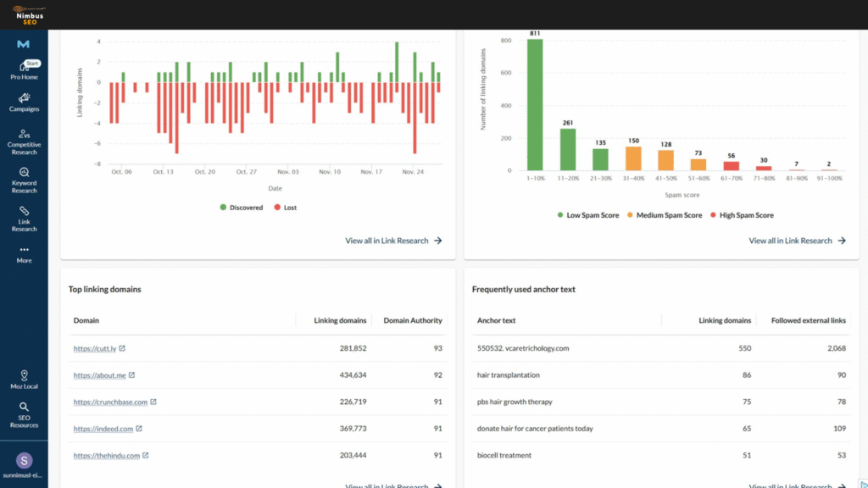Screen dimensions: 868x488
Task: Open Link Research in sidebar
Action: click(24, 217)
